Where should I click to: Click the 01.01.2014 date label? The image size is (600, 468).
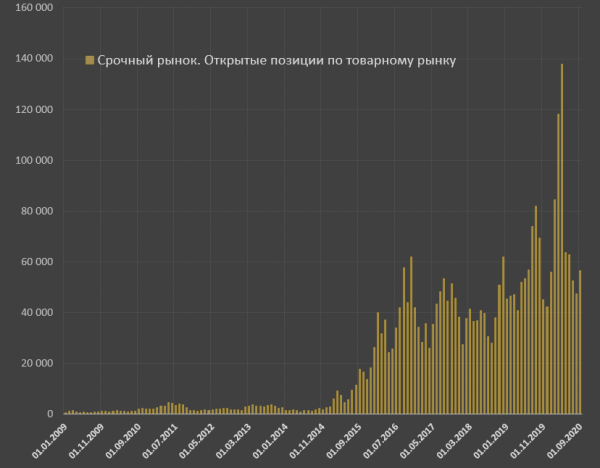(x=270, y=440)
